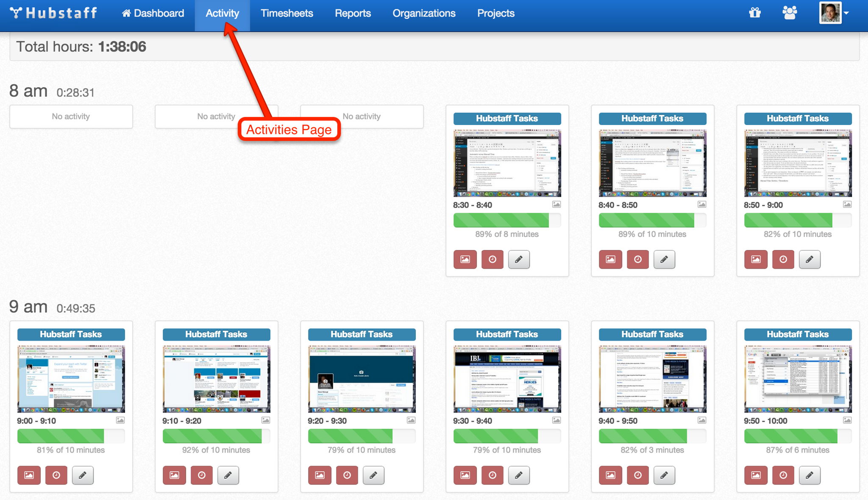Click clock button for 9:20 - 9:30

[347, 475]
